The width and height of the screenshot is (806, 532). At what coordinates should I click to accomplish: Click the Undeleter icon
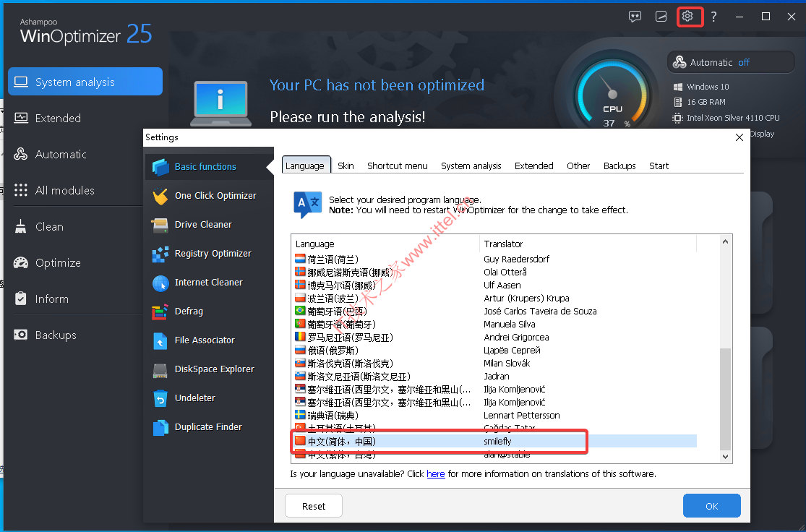[x=160, y=398]
